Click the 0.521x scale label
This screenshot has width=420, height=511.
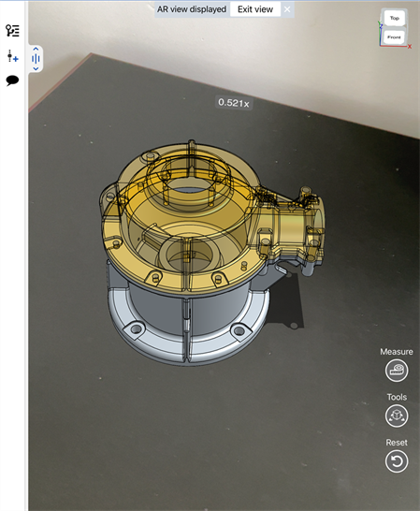click(234, 103)
